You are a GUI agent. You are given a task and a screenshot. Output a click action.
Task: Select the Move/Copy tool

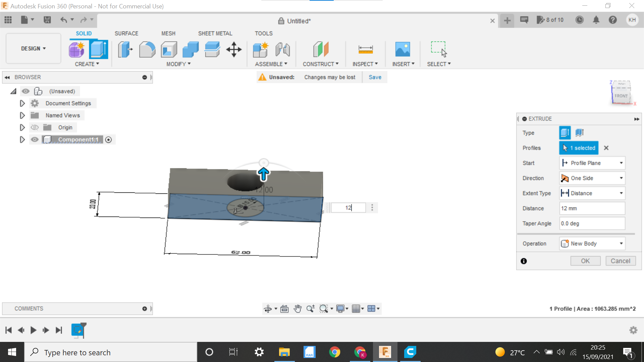(x=234, y=49)
